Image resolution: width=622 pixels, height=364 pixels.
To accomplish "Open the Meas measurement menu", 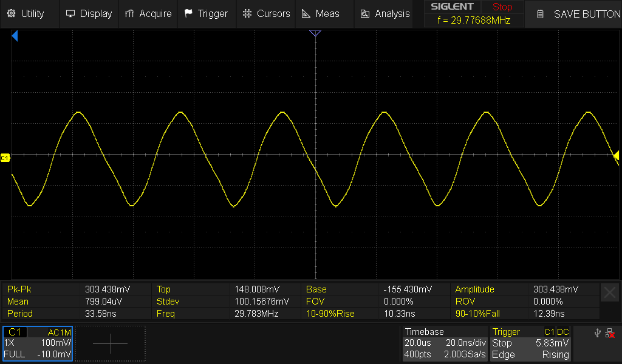I will coord(321,13).
